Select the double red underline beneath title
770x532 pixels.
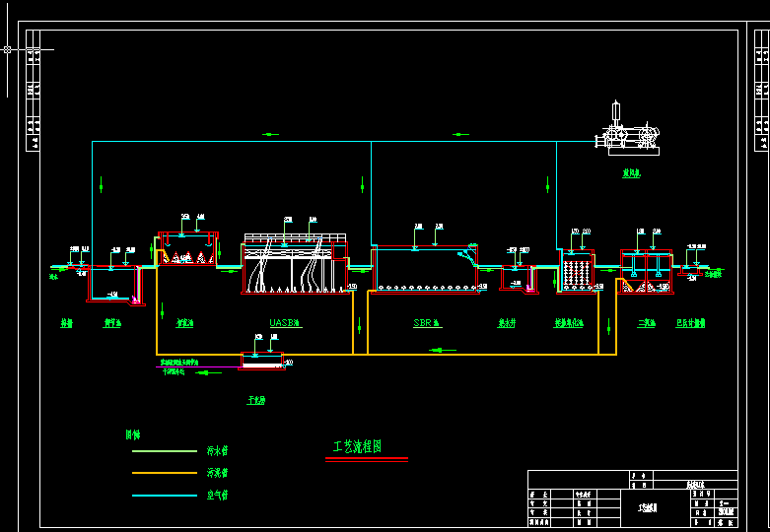tap(367, 459)
